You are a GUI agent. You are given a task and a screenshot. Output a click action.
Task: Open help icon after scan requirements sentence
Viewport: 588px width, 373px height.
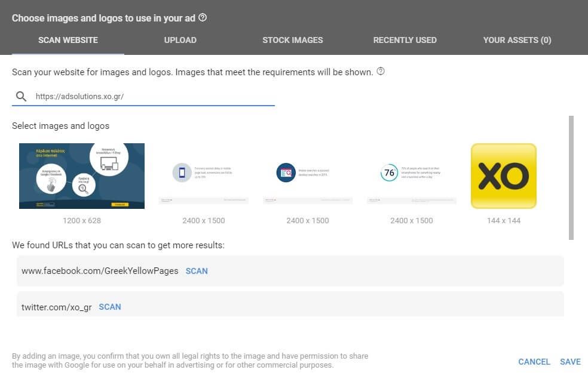coord(380,71)
